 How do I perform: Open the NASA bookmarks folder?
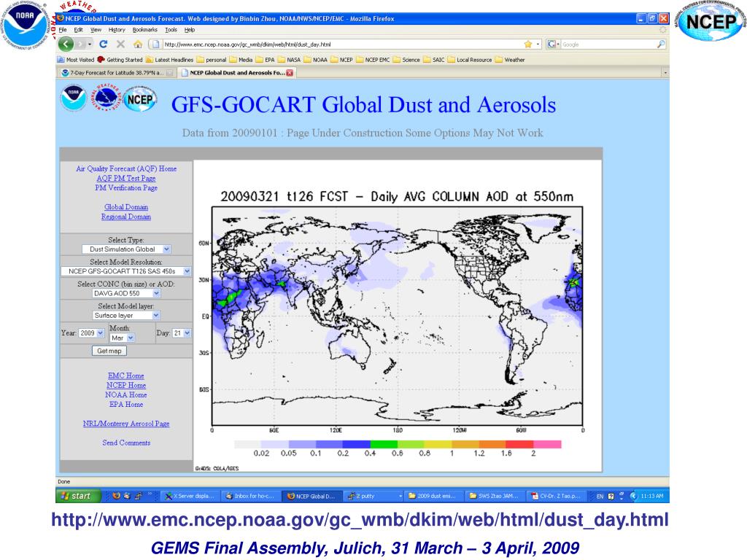click(289, 60)
